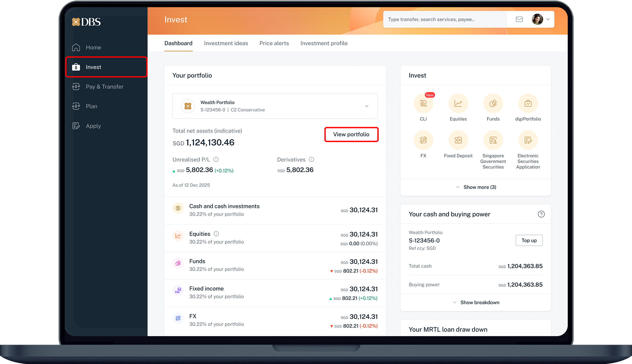Click the FX invest icon

point(423,140)
